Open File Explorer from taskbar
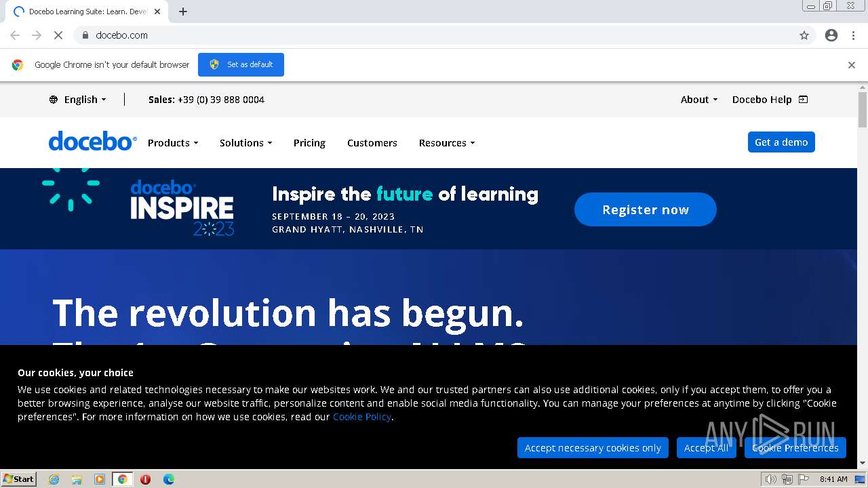 pyautogui.click(x=77, y=479)
